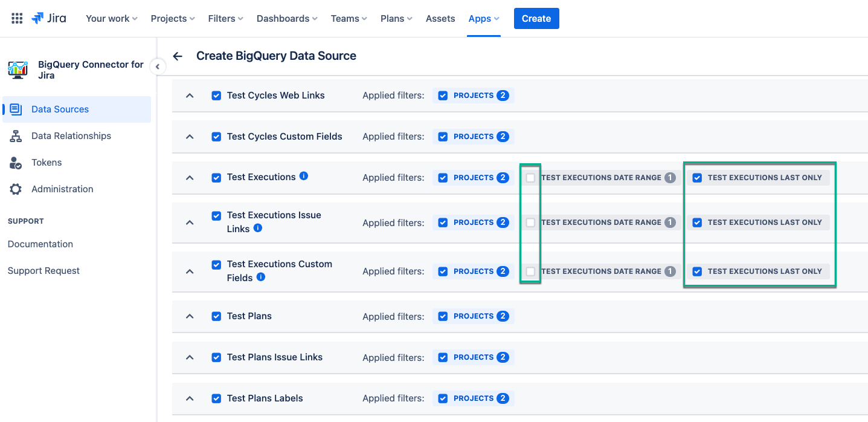Click the back arrow beside page title
This screenshot has height=422, width=868.
[178, 56]
